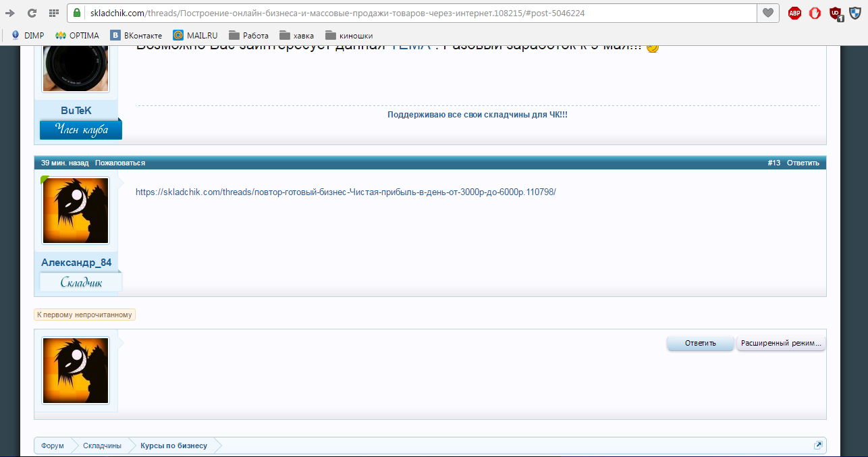Click the red Opera-style extension icon
This screenshot has height=457, width=868.
click(815, 13)
